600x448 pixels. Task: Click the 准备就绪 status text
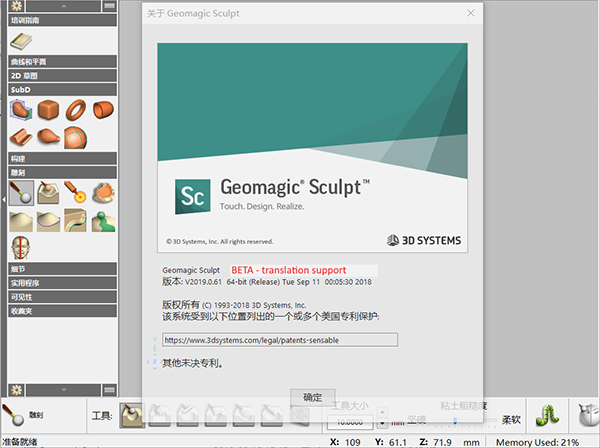point(19,442)
